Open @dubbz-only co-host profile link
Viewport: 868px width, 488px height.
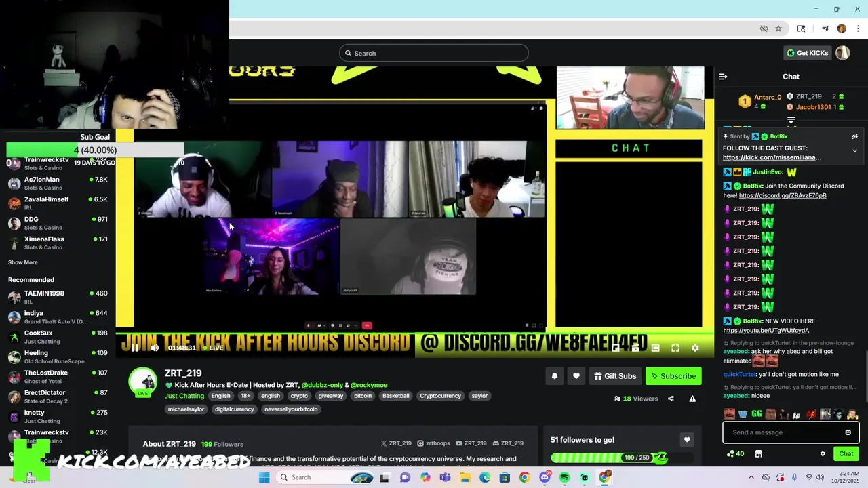322,385
